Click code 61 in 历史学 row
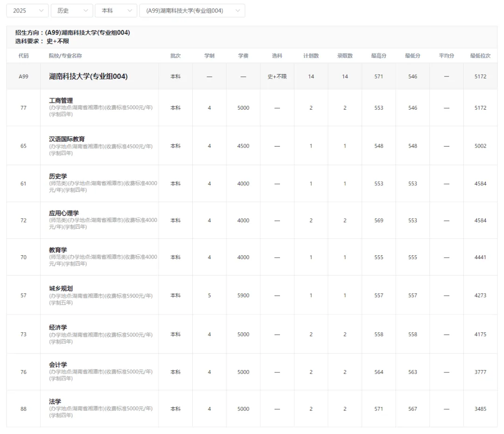 [x=23, y=183]
